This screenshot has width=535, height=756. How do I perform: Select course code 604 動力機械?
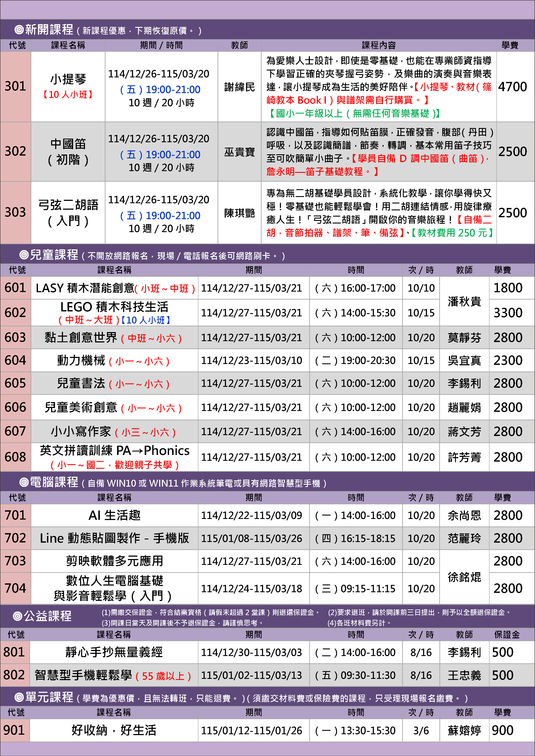(x=16, y=361)
